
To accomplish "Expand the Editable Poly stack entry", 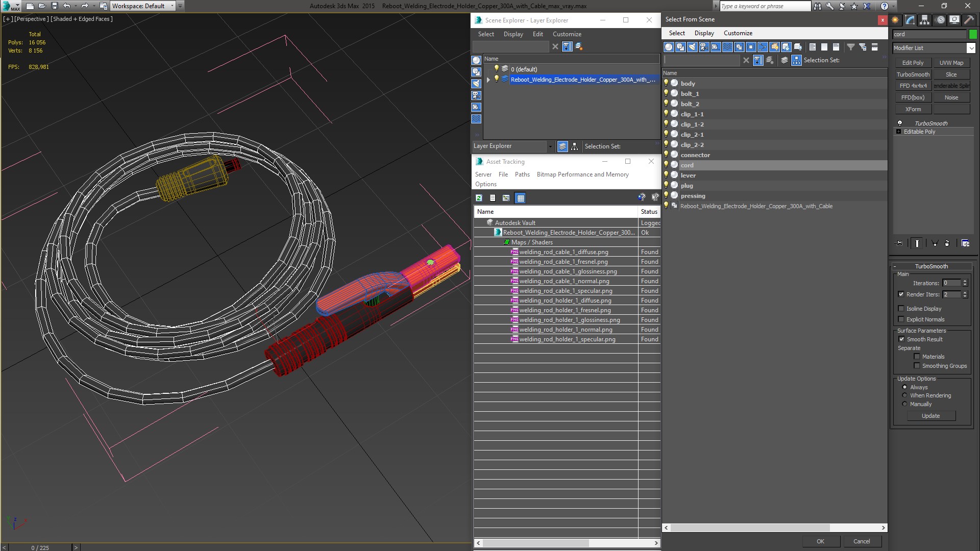I will click(x=899, y=132).
